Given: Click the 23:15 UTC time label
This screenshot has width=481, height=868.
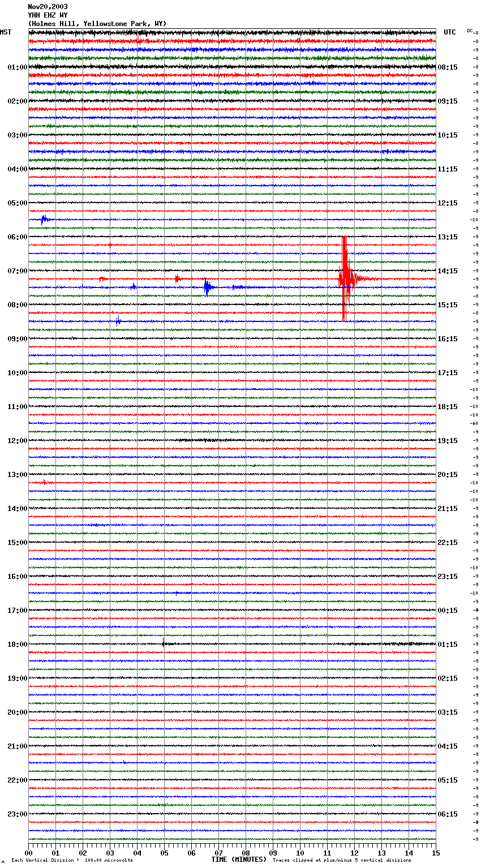Looking at the screenshot, I should coord(448,577).
